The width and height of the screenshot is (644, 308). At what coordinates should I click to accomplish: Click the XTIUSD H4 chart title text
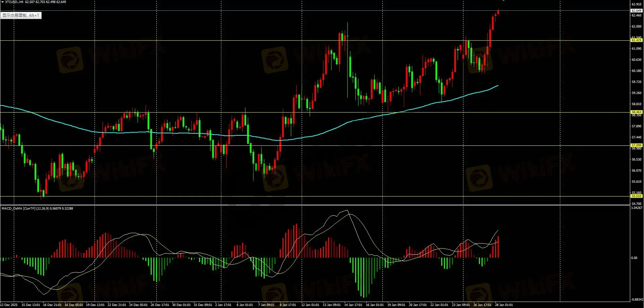coord(14,2)
